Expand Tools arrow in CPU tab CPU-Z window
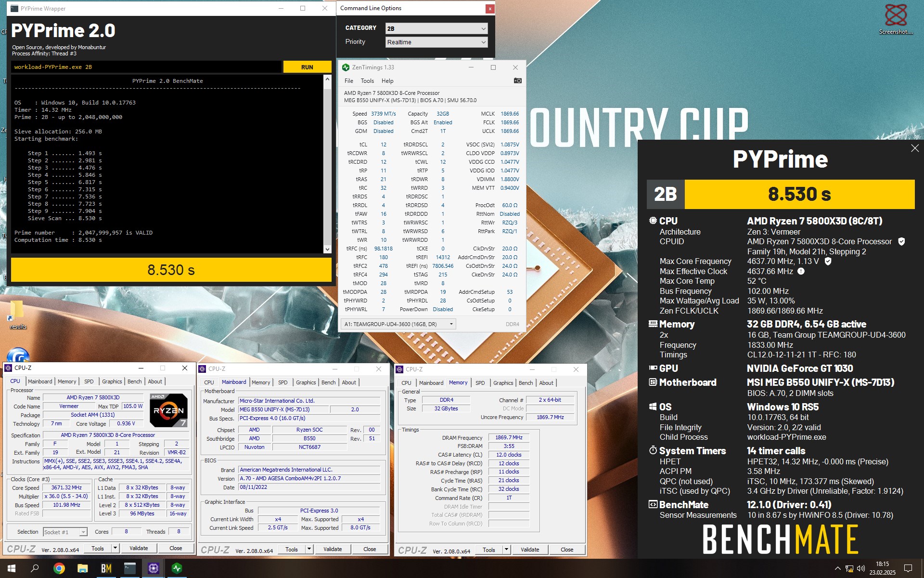Image resolution: width=924 pixels, height=578 pixels. 115,548
